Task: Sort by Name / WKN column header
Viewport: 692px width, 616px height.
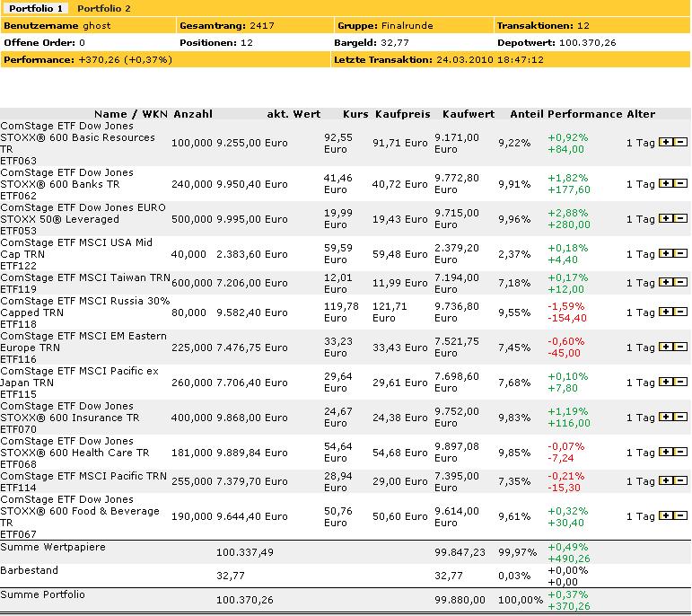Action: [130, 114]
